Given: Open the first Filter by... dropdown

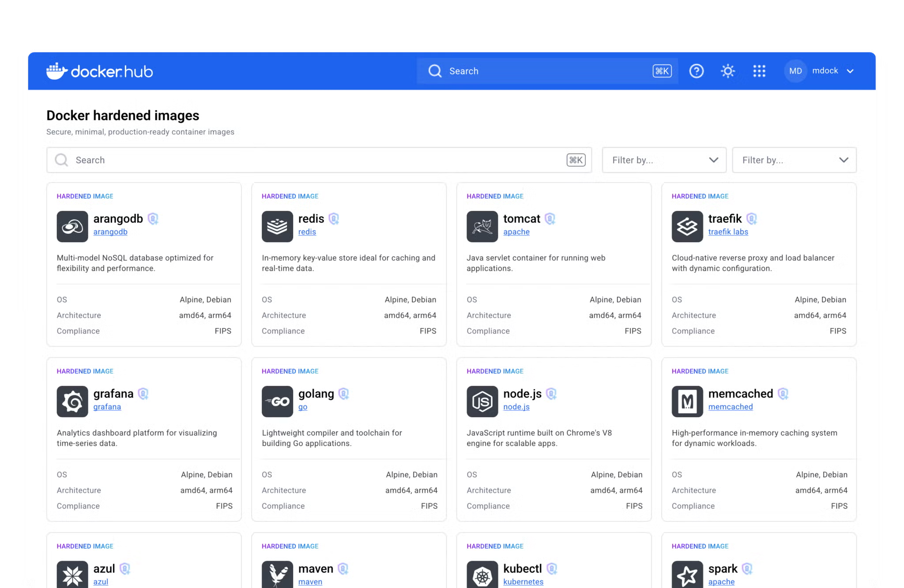Looking at the screenshot, I should [664, 160].
